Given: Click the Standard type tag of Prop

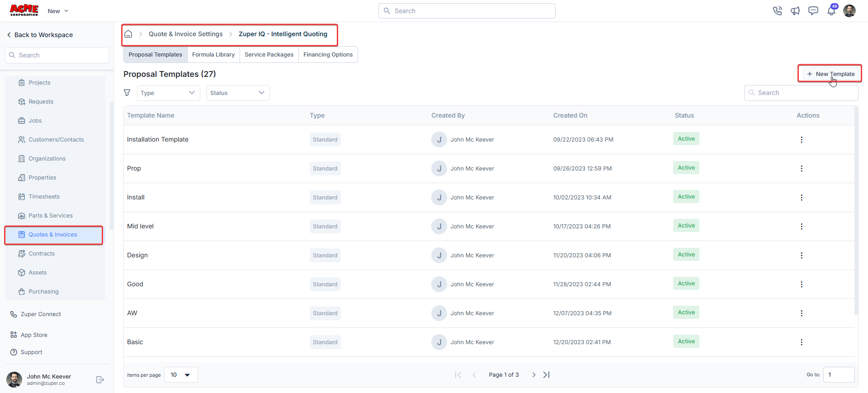Looking at the screenshot, I should coord(325,169).
